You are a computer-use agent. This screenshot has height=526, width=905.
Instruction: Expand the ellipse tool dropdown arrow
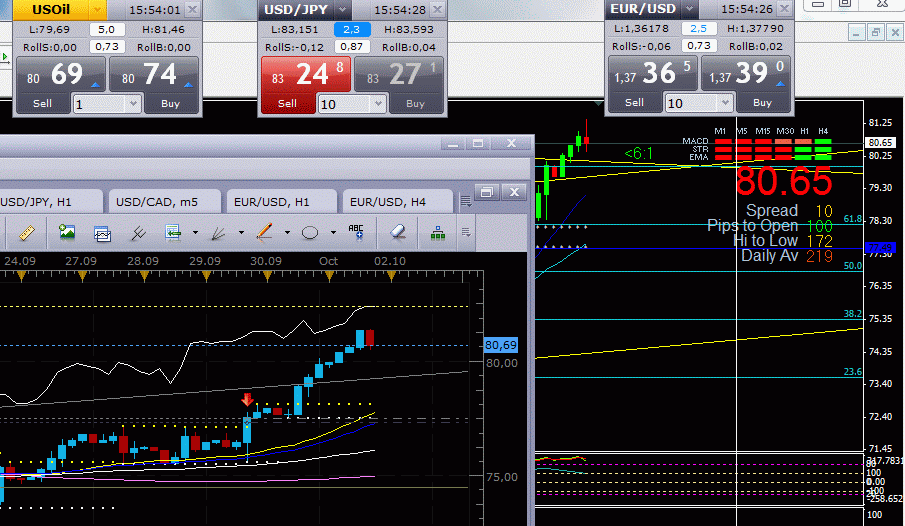[333, 233]
